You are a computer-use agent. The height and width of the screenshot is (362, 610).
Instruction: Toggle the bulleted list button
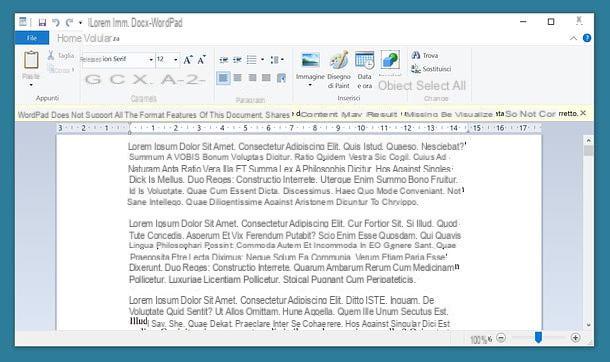pos(252,60)
